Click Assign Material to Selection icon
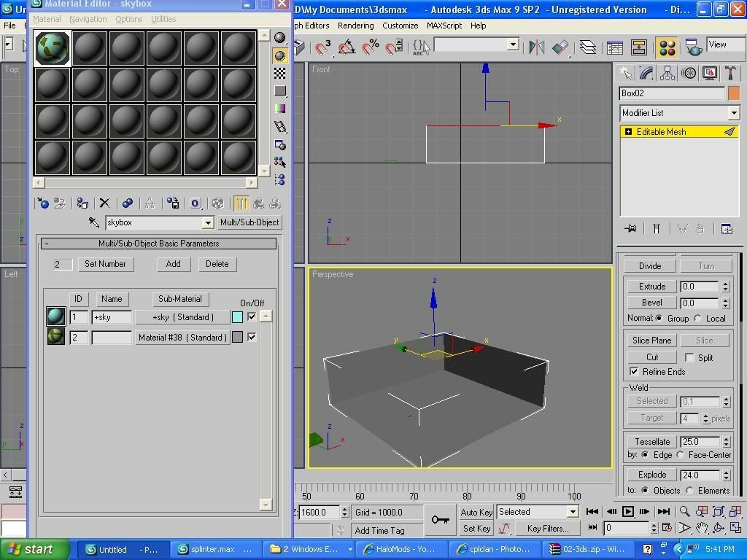 click(x=82, y=203)
